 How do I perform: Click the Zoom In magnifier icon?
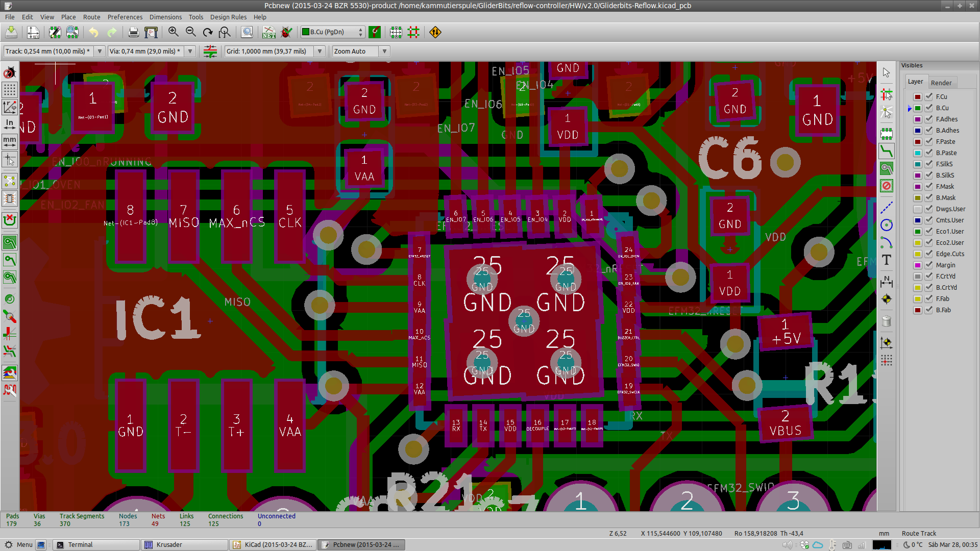(x=174, y=32)
